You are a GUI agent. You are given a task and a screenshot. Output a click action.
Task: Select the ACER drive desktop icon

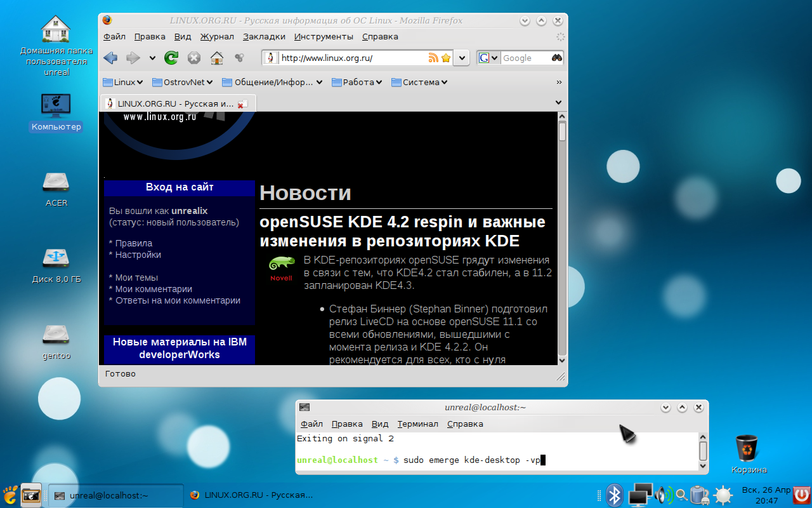point(56,189)
